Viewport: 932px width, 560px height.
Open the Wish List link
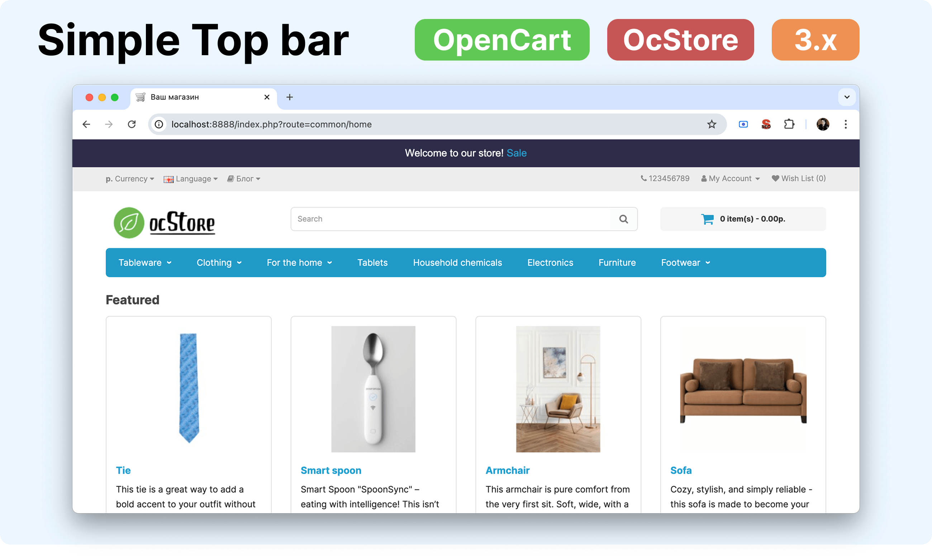(x=798, y=178)
